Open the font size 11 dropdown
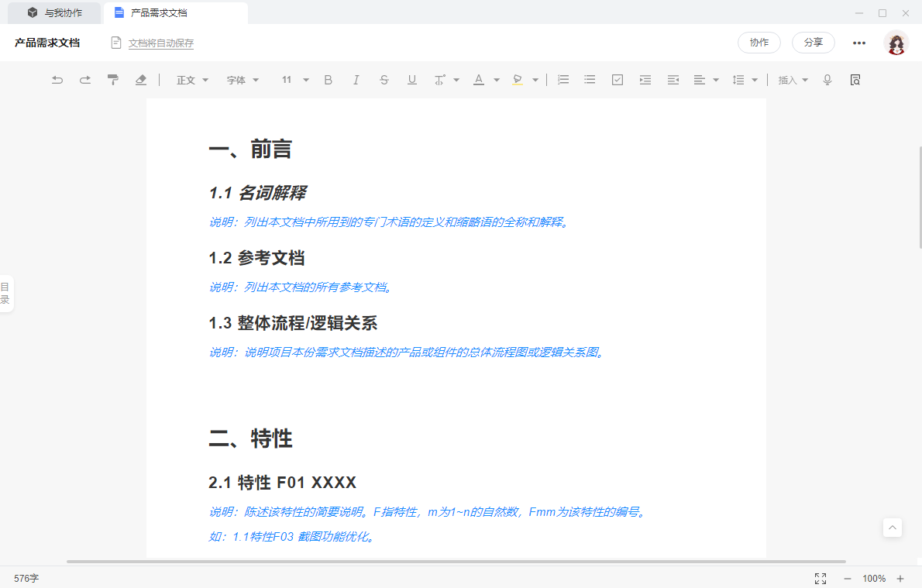 coord(295,80)
